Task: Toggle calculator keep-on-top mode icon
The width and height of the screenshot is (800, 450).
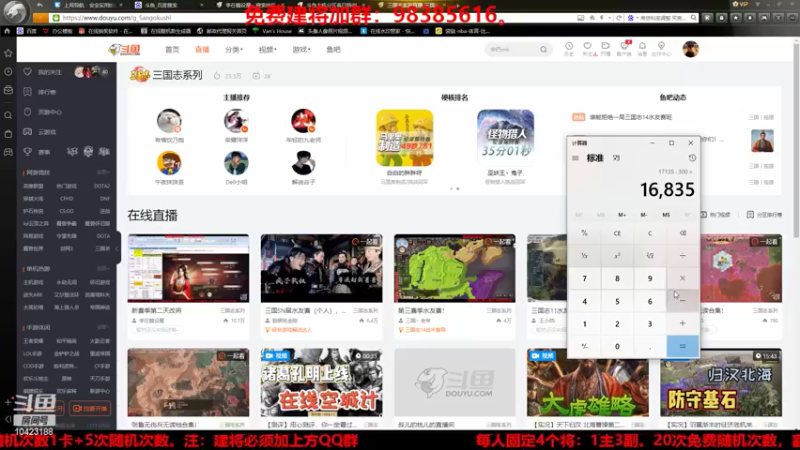Action: [616, 158]
